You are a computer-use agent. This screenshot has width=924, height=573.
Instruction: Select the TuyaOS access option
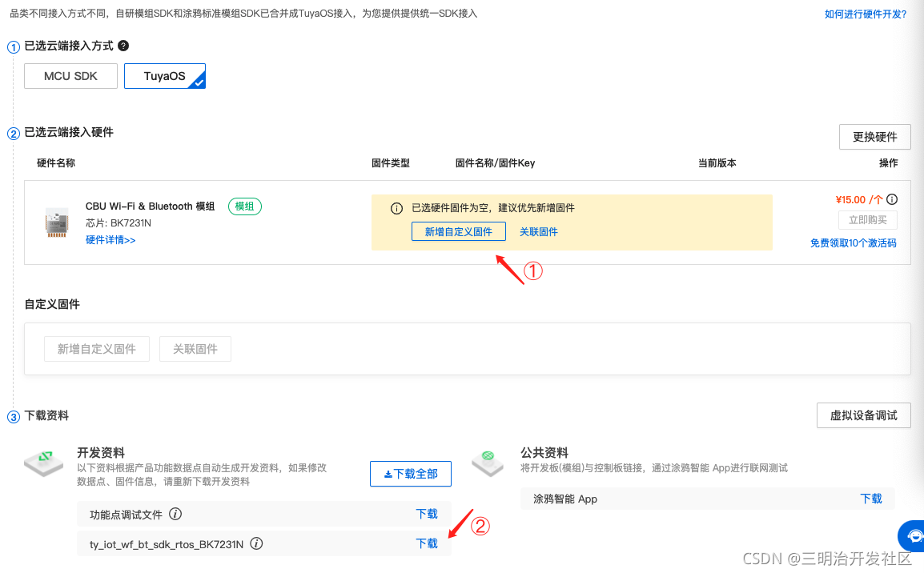tap(164, 76)
